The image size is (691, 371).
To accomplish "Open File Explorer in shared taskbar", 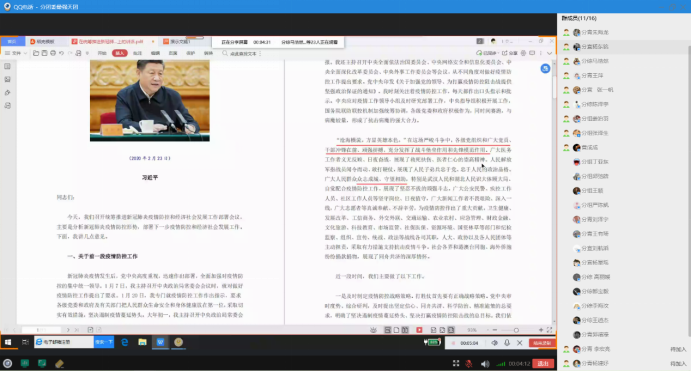I will point(142,342).
